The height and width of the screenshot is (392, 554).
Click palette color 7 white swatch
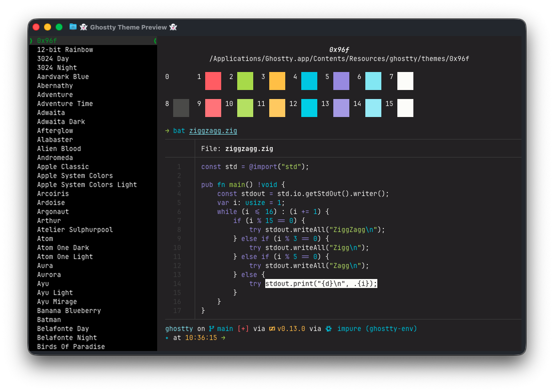[x=405, y=81]
